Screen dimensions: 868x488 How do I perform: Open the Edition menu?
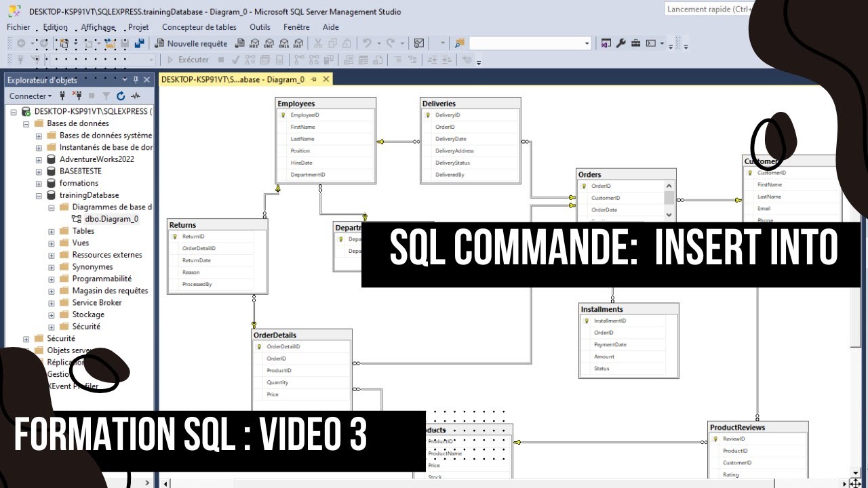click(x=55, y=27)
